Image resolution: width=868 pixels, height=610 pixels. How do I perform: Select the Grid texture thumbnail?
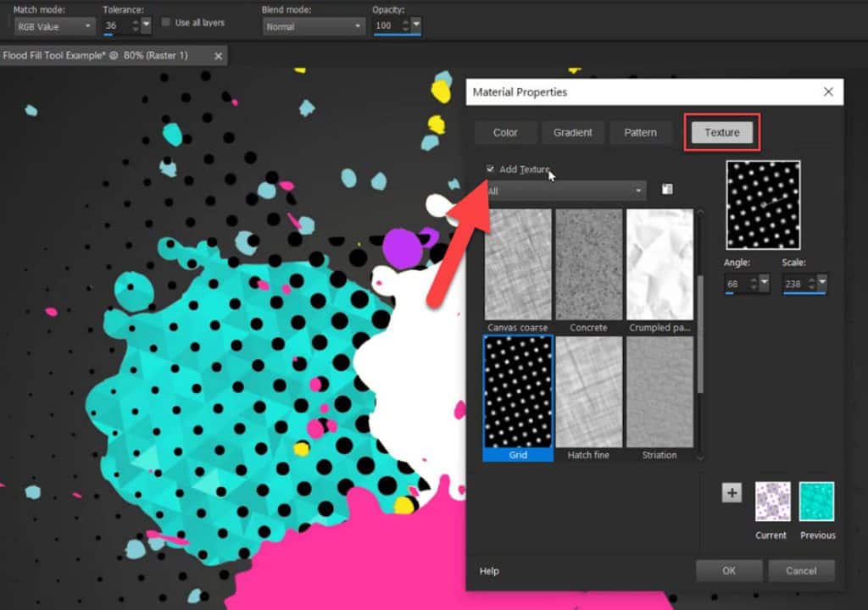(518, 391)
